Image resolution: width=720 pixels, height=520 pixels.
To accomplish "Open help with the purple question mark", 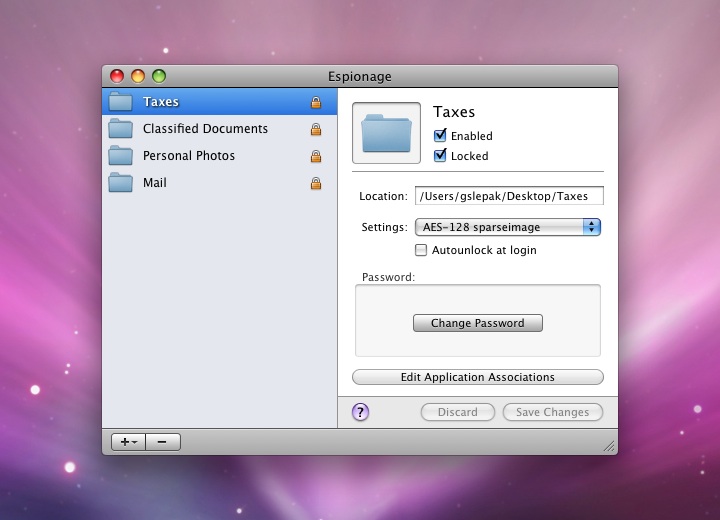I will pyautogui.click(x=361, y=412).
